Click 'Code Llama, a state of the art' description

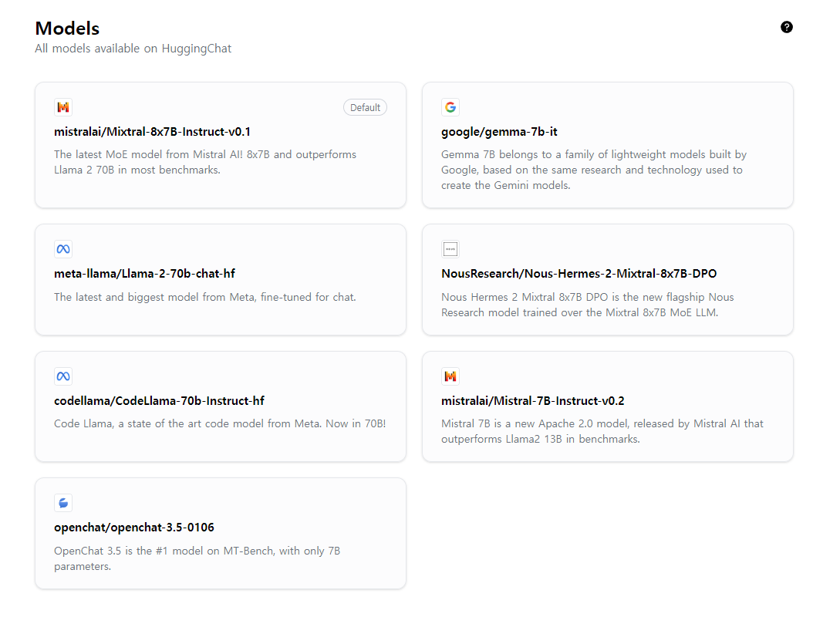click(x=220, y=423)
